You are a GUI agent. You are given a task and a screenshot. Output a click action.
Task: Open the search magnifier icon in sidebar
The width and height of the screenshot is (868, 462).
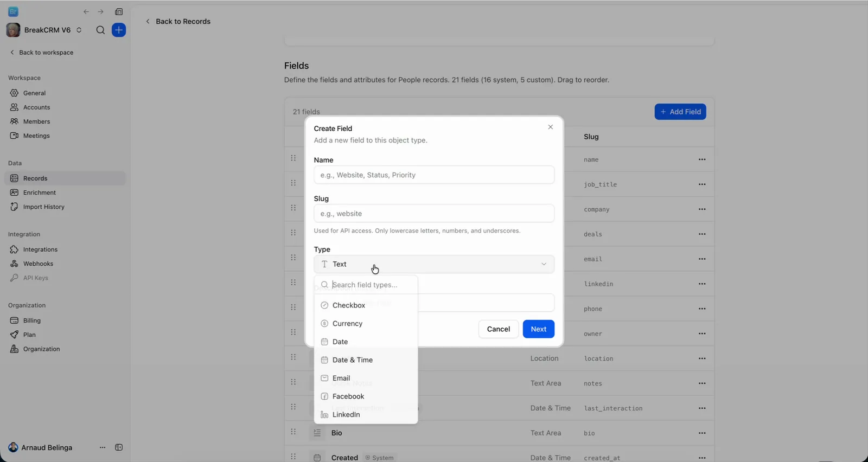click(100, 30)
